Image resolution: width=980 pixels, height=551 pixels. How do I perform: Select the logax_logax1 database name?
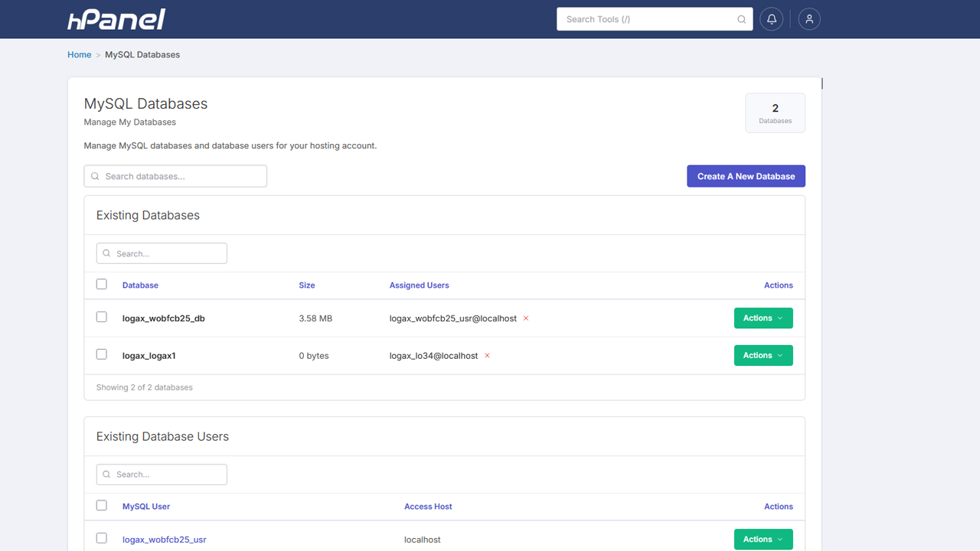click(x=149, y=356)
